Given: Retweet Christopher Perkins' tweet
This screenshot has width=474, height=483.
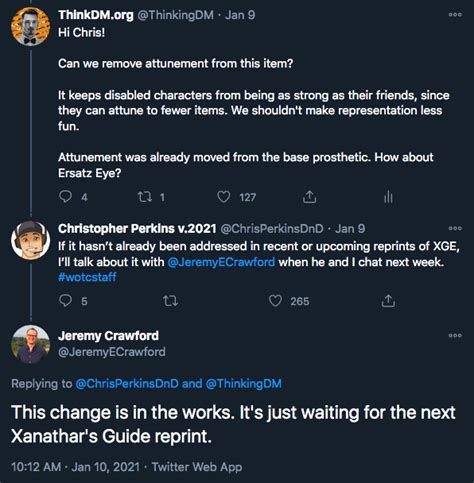Looking at the screenshot, I should 170,301.
